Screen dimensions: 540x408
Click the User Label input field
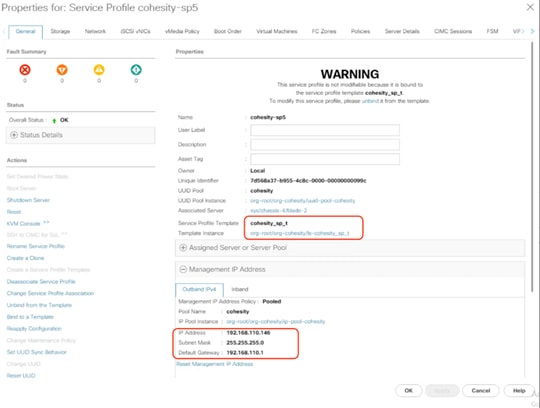(325, 130)
